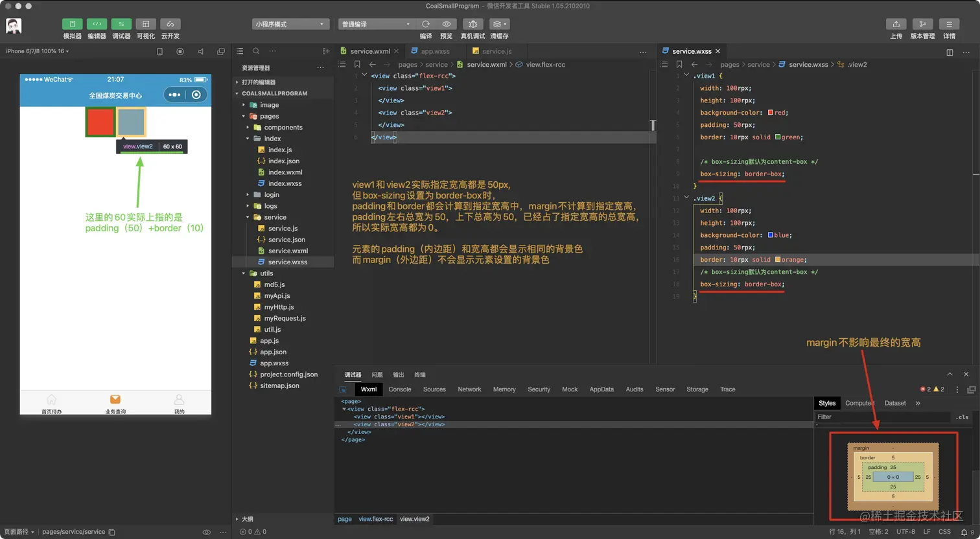The height and width of the screenshot is (539, 980).
Task: Click the element inspector icon beside Wxml tab
Action: pos(343,389)
